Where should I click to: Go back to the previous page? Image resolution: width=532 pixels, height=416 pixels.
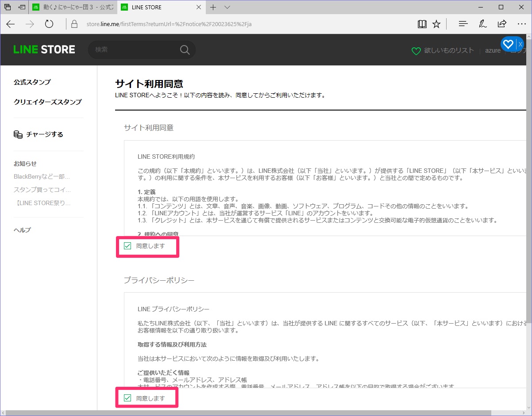click(x=11, y=24)
